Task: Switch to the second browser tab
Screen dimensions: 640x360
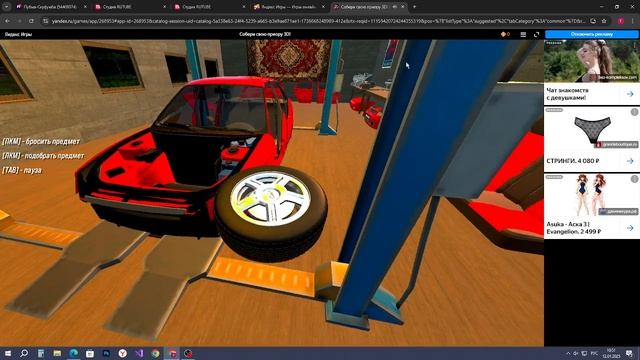Action: pyautogui.click(x=131, y=7)
